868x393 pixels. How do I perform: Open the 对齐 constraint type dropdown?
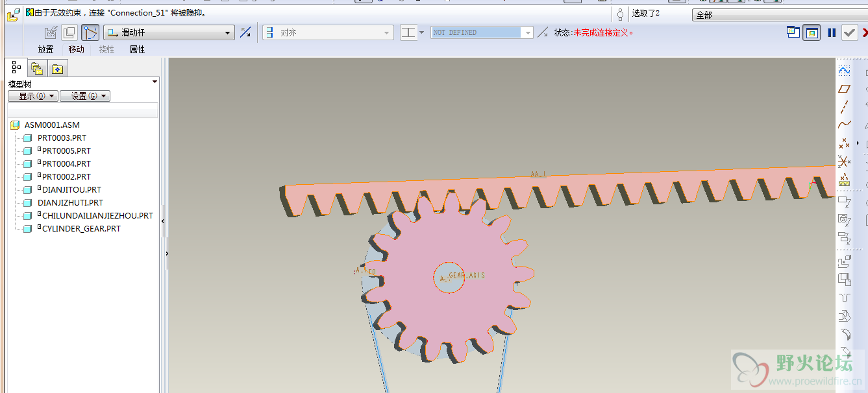pos(328,32)
